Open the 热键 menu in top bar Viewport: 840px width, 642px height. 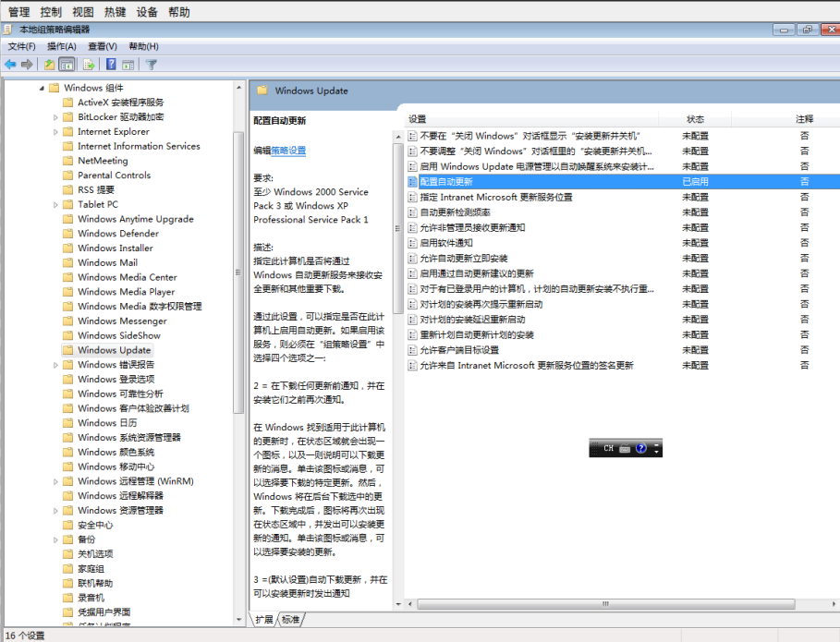pyautogui.click(x=115, y=12)
